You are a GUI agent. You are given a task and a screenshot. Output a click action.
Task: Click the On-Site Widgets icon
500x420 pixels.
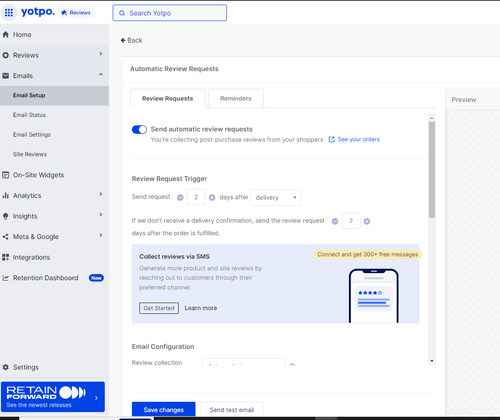[x=5, y=175]
